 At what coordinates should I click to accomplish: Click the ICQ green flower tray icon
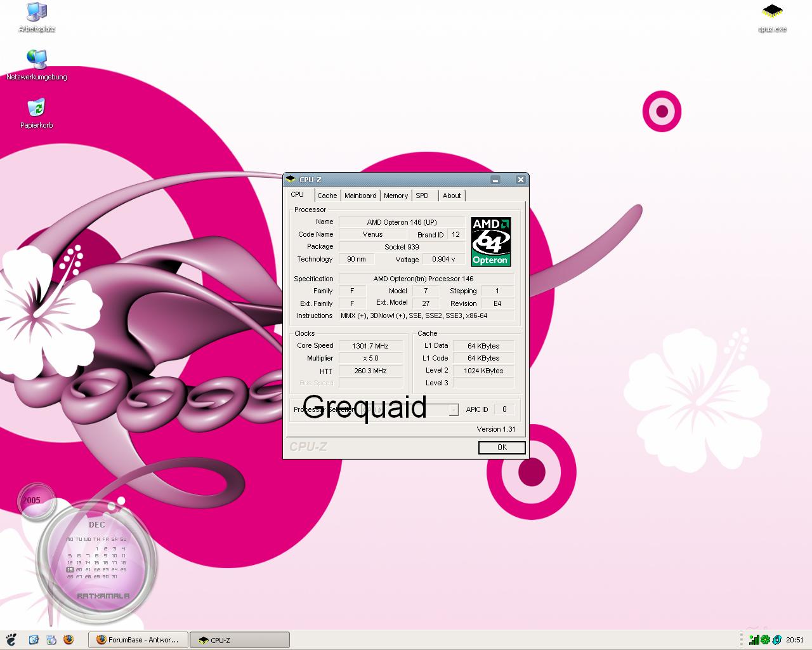tap(765, 640)
